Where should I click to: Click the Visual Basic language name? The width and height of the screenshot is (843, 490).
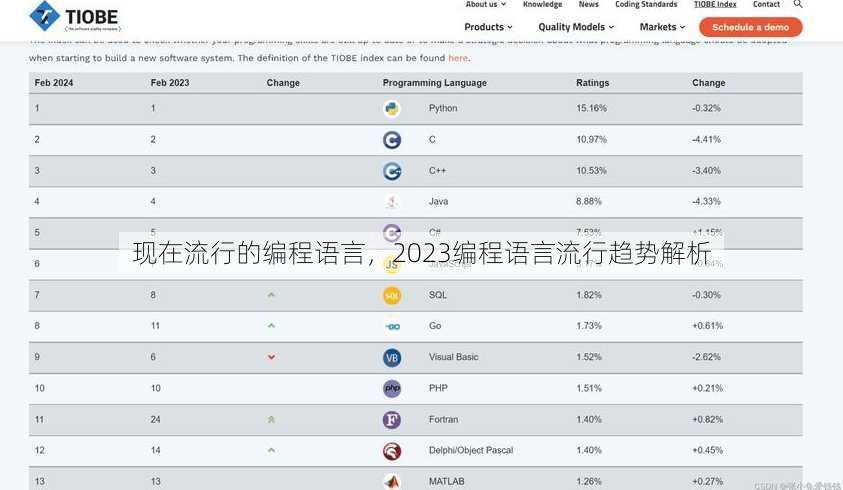pos(453,357)
